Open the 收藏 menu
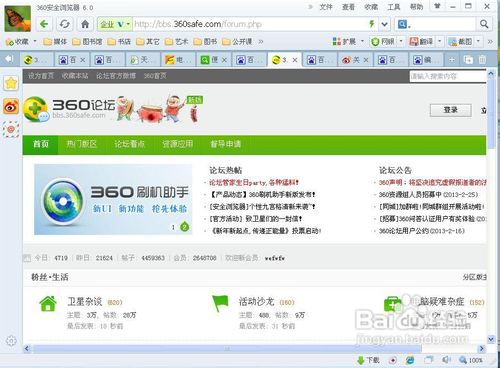The height and width of the screenshot is (368, 500). [x=371, y=7]
